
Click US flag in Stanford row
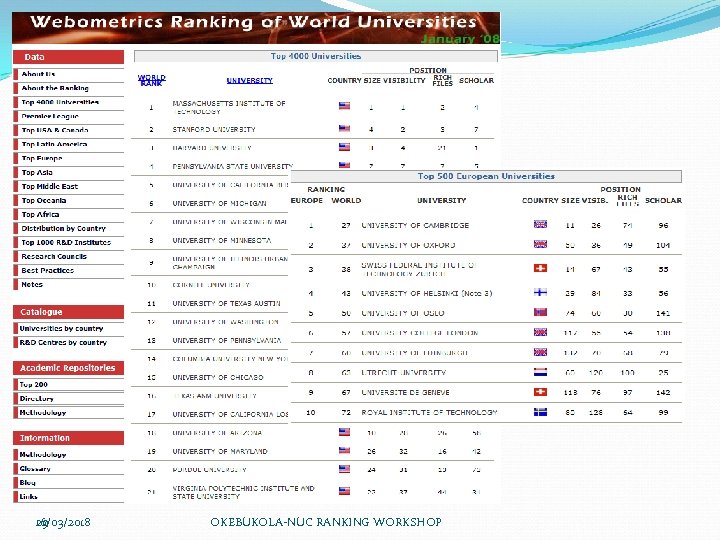pyautogui.click(x=344, y=129)
